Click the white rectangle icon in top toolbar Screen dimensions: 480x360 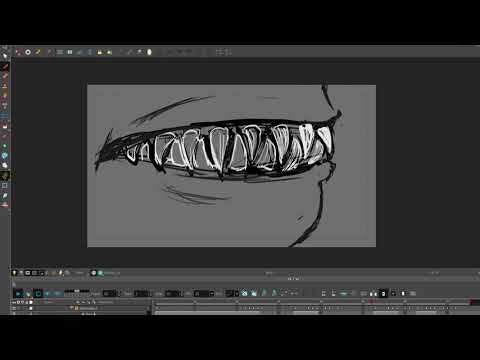click(x=70, y=52)
